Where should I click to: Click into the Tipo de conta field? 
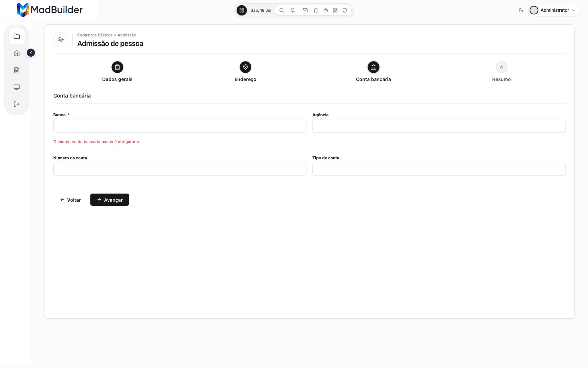pos(439,169)
